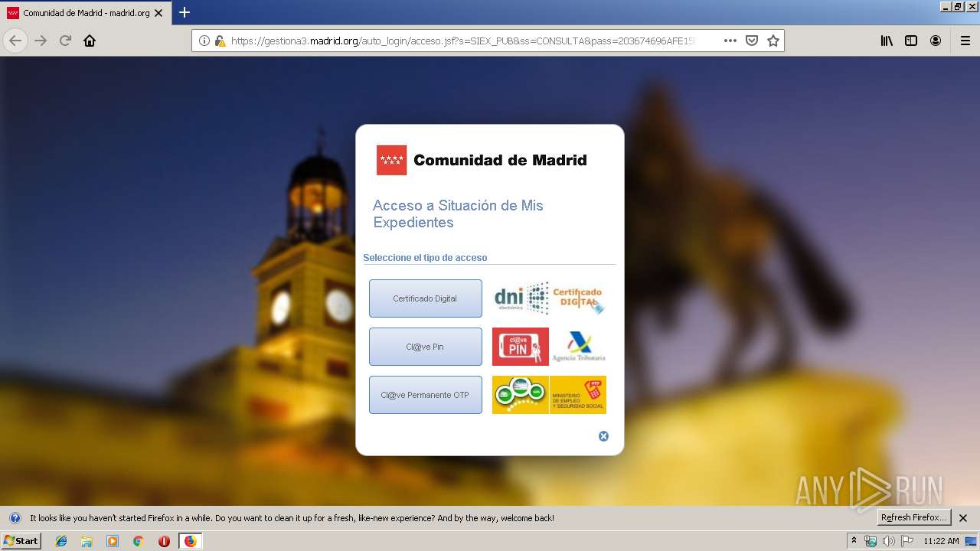
Task: Open media player from taskbar
Action: click(113, 541)
